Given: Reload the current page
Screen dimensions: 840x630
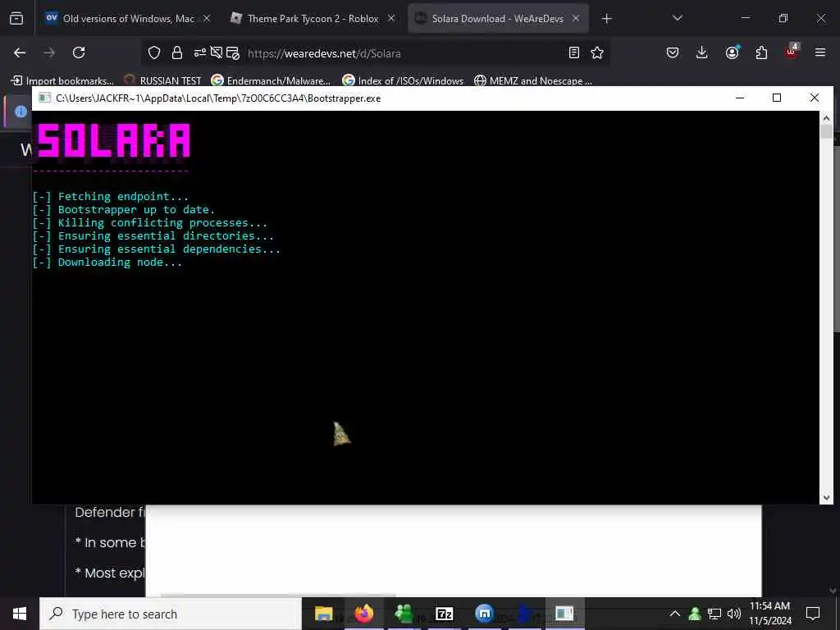Looking at the screenshot, I should 79,52.
